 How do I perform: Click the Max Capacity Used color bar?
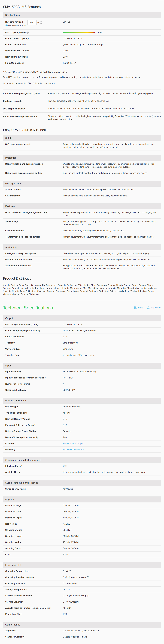click(x=79, y=32)
